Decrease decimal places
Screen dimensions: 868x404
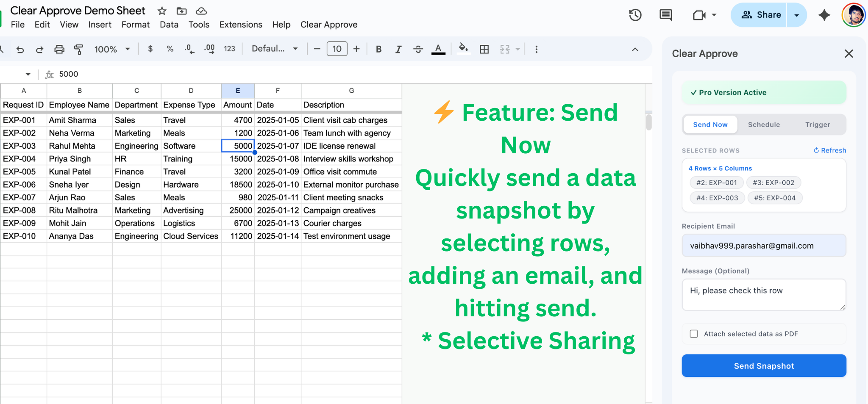click(189, 49)
